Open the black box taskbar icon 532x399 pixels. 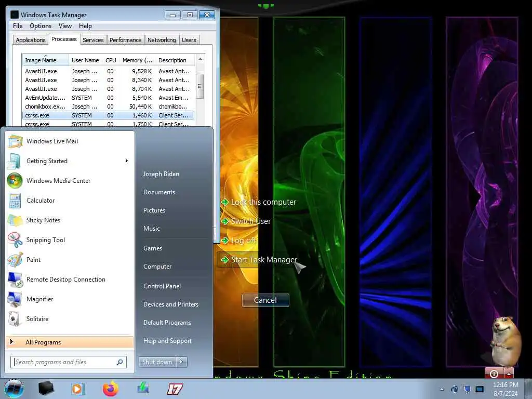[x=46, y=389]
